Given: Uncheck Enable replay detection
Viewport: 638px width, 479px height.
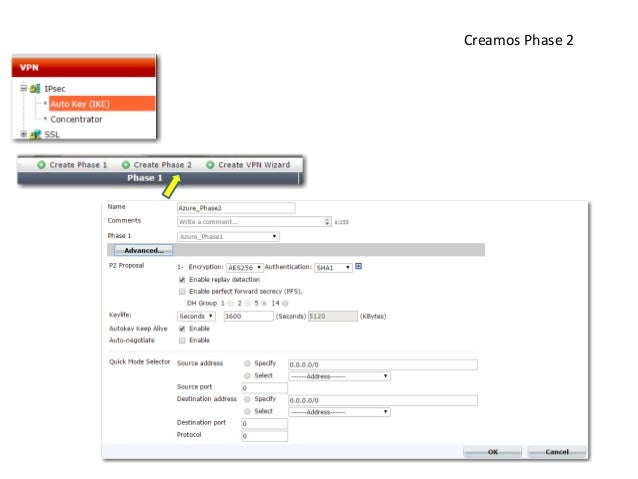Looking at the screenshot, I should [x=182, y=280].
